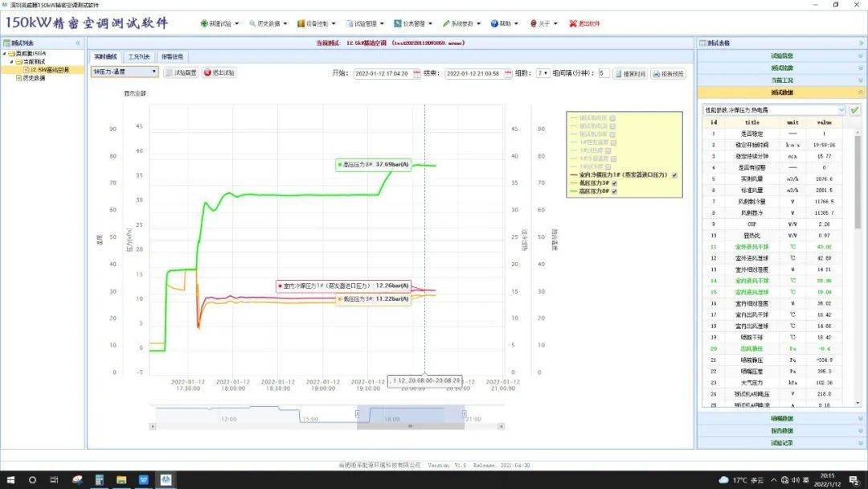868x489 pixels.
Task: Click the left handle of chart range selector
Action: point(357,413)
